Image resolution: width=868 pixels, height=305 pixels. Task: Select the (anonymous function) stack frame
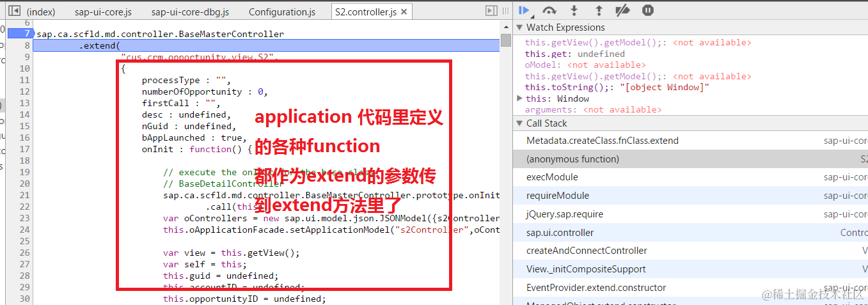690,159
